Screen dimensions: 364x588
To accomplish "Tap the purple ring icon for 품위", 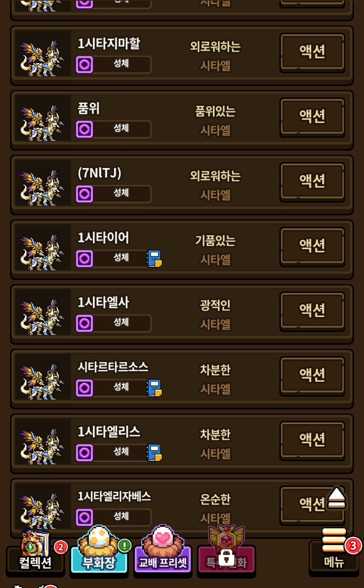I will point(84,129).
